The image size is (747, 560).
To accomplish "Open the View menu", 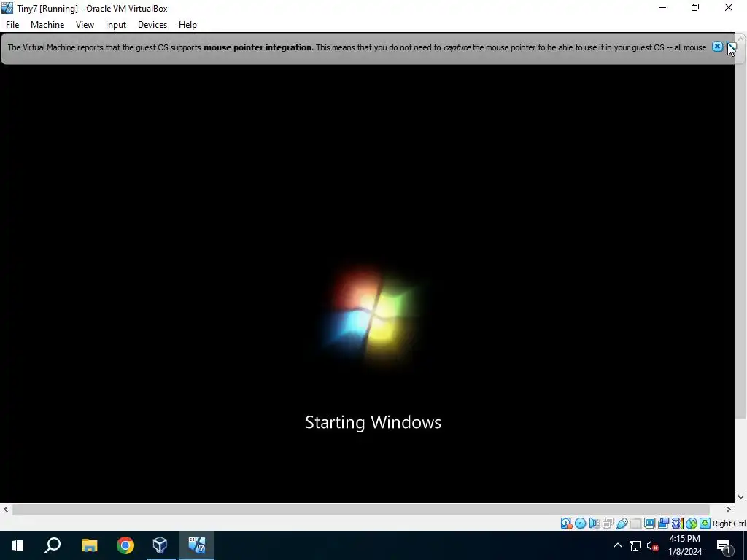I will (85, 25).
